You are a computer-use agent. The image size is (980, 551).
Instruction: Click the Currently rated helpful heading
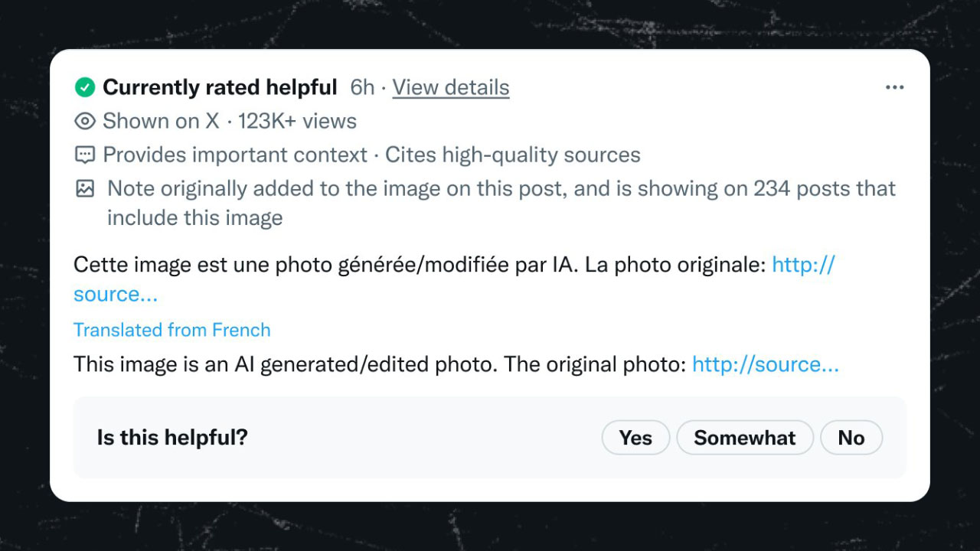tap(220, 87)
